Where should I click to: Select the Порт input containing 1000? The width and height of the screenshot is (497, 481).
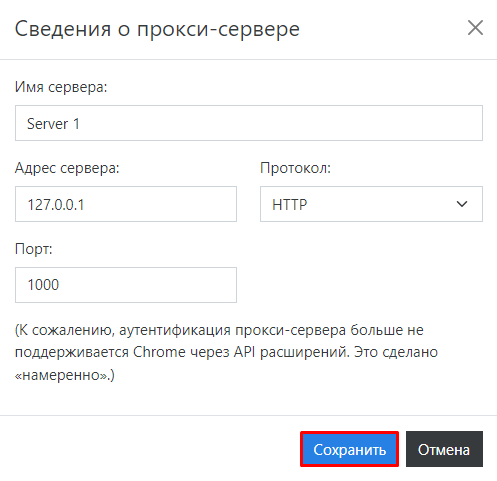(x=126, y=285)
